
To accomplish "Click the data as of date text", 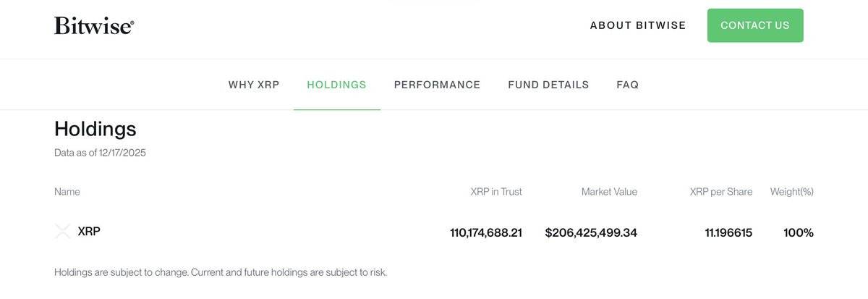I will click(x=100, y=153).
